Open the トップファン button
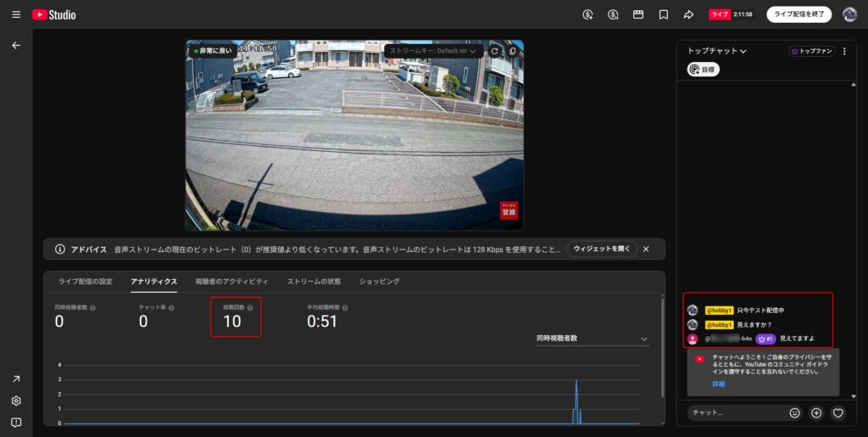Screen dimensions: 868x437 [x=812, y=51]
